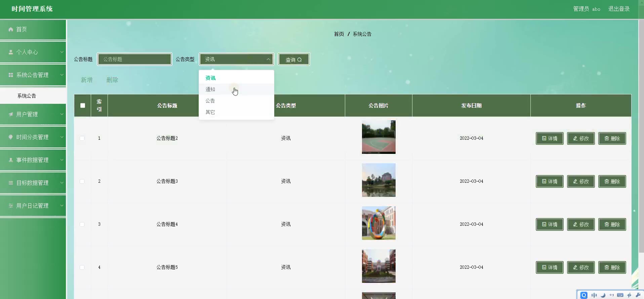Click 修改 for 公告标题2
This screenshot has width=644, height=299.
pos(581,138)
